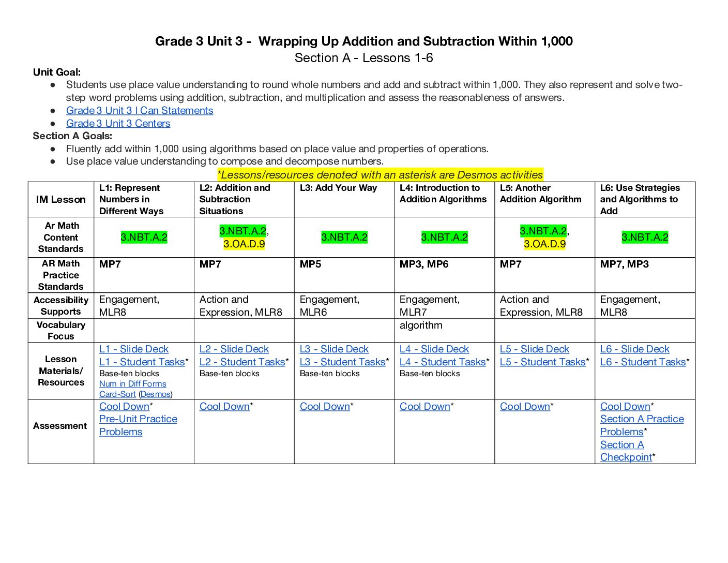
Task: Open the Cool Down link for L6
Action: point(625,407)
